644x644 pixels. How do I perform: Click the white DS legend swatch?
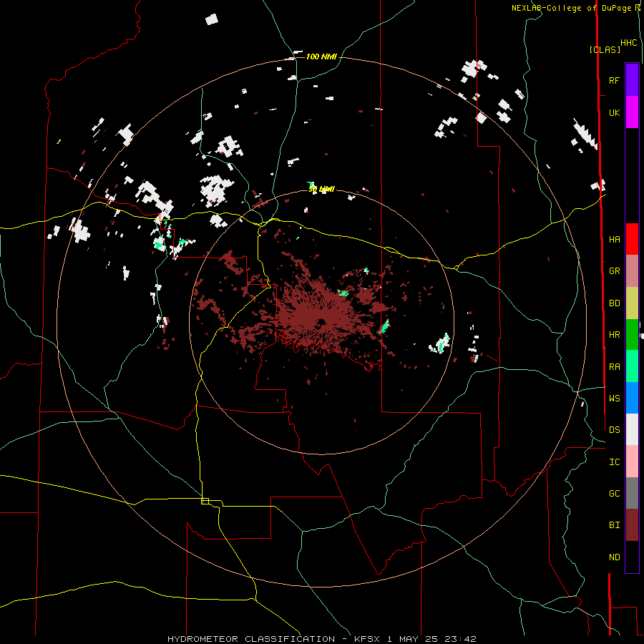click(632, 429)
